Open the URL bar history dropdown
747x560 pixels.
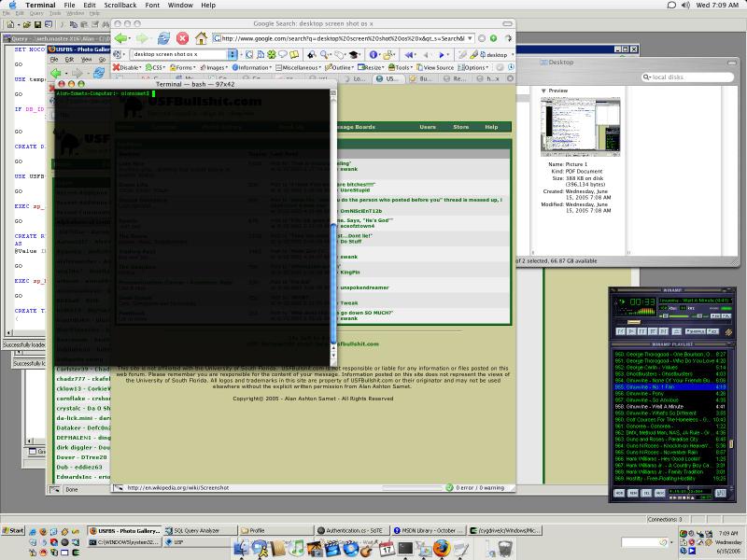[x=470, y=38]
